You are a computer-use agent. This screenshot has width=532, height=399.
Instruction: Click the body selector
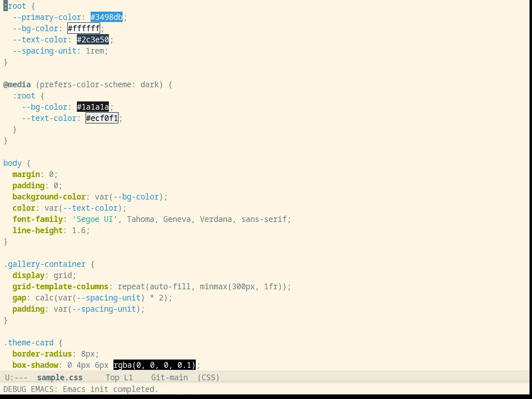[x=12, y=163]
